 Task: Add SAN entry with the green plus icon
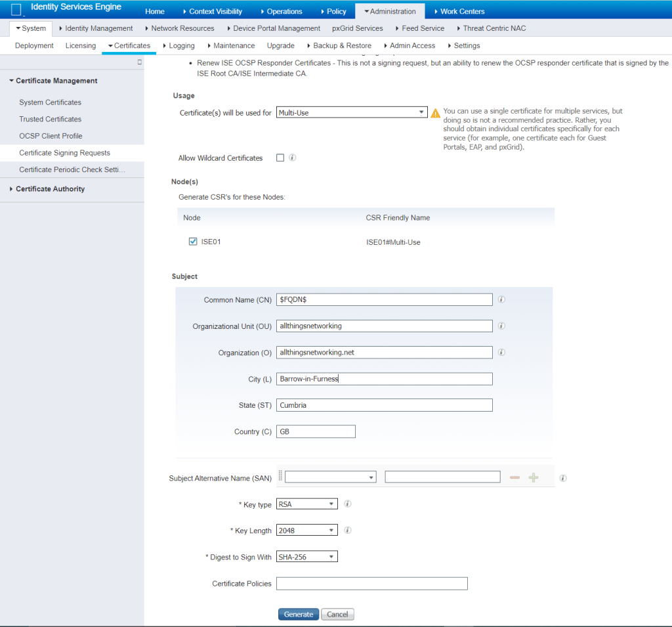tap(534, 478)
